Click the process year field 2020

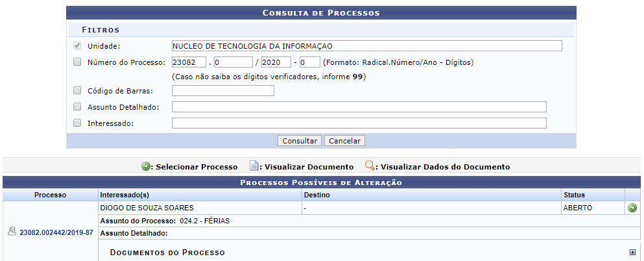[276, 62]
